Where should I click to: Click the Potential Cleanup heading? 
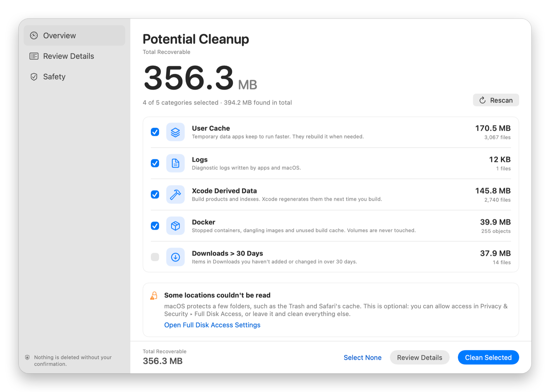coord(196,39)
